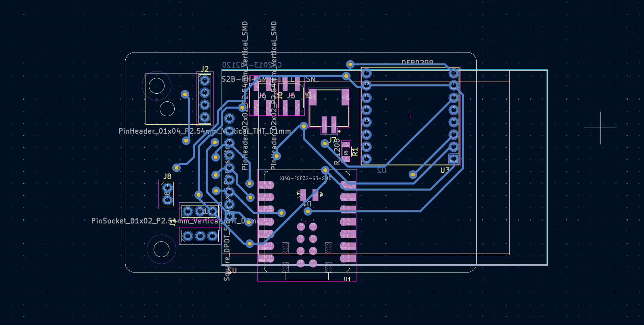Select J2 header pad 1
Screen dimensions: 644x325
tap(205, 81)
